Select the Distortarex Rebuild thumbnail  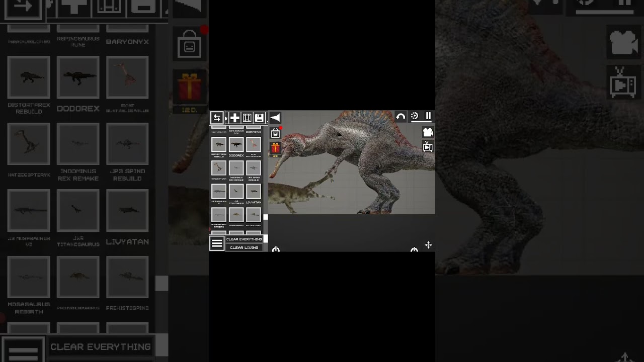[x=219, y=144]
